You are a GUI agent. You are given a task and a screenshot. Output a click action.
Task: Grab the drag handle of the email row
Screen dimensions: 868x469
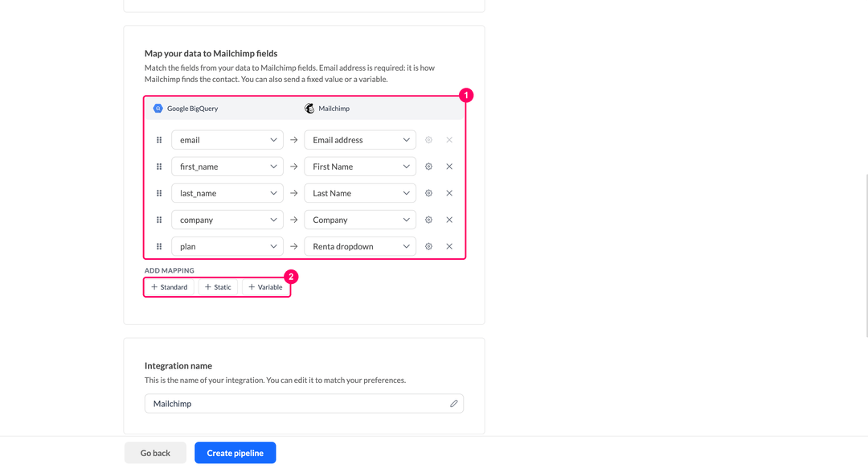(x=159, y=140)
